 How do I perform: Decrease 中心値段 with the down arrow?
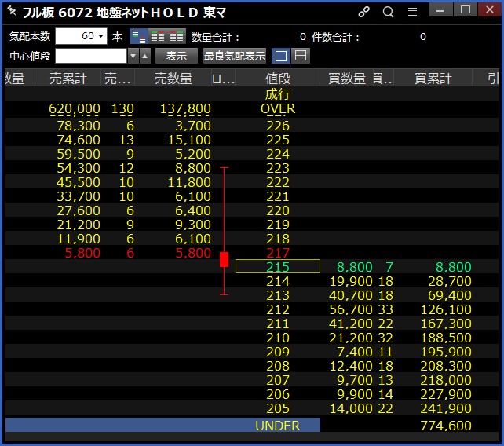[x=133, y=56]
